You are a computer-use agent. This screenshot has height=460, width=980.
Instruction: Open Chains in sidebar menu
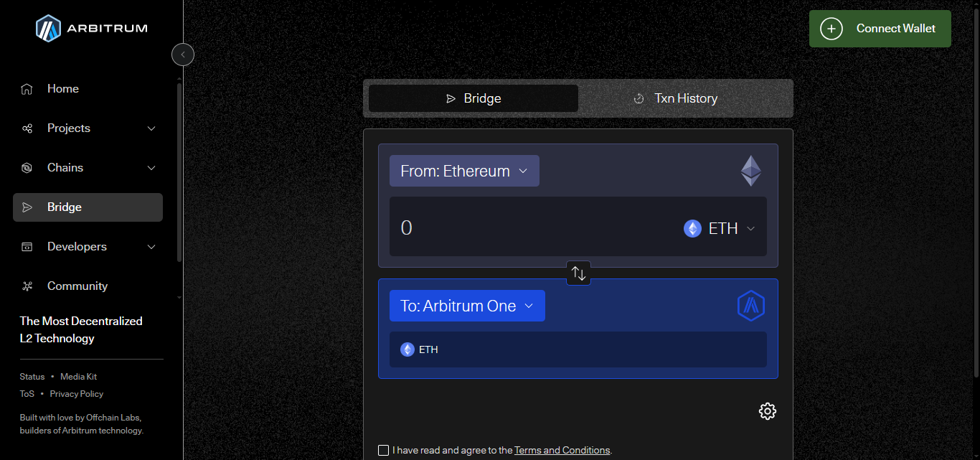[x=88, y=168]
